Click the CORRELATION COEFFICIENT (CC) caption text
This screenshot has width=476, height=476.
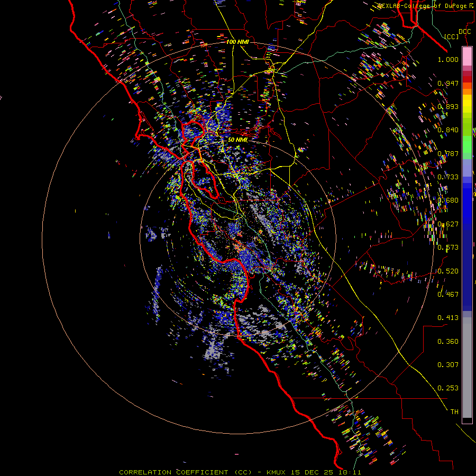point(186,472)
